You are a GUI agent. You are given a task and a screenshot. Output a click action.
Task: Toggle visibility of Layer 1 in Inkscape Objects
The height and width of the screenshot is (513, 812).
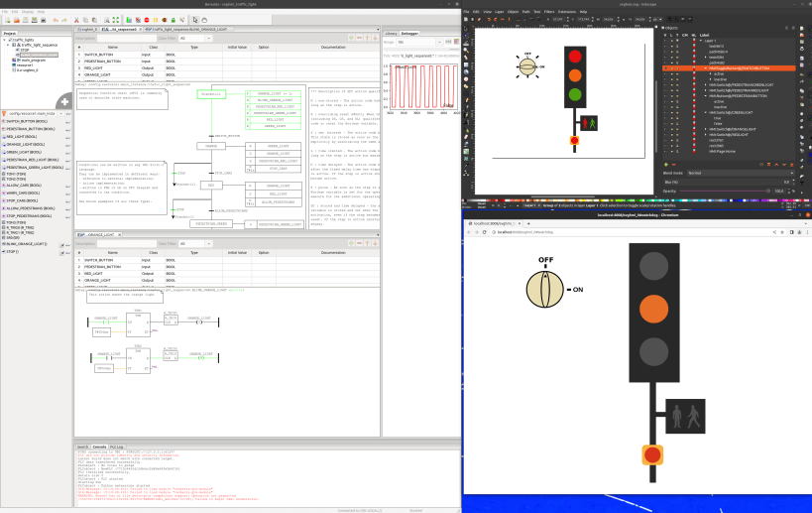point(665,41)
